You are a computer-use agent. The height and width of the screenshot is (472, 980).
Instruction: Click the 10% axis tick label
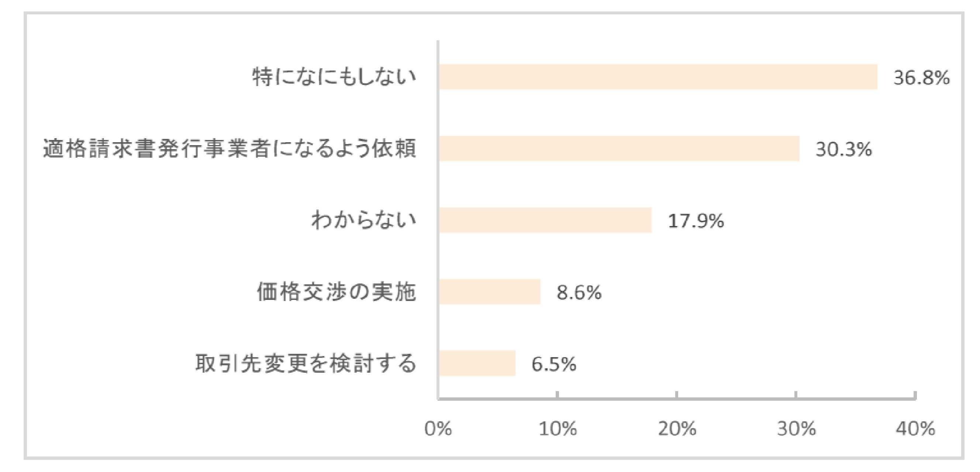558,429
